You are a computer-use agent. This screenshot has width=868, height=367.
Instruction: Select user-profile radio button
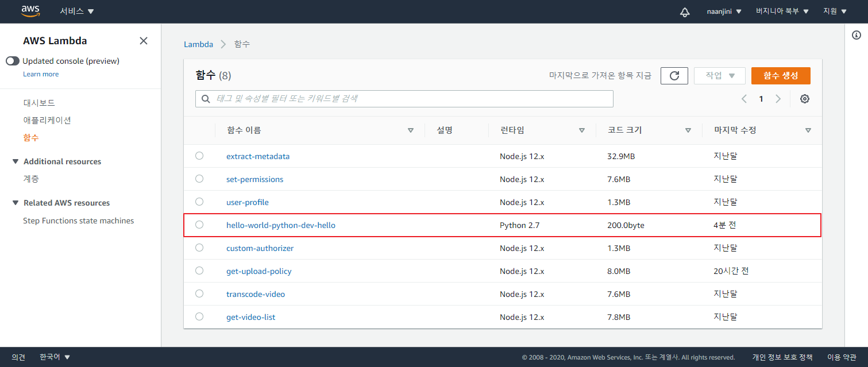pyautogui.click(x=199, y=202)
